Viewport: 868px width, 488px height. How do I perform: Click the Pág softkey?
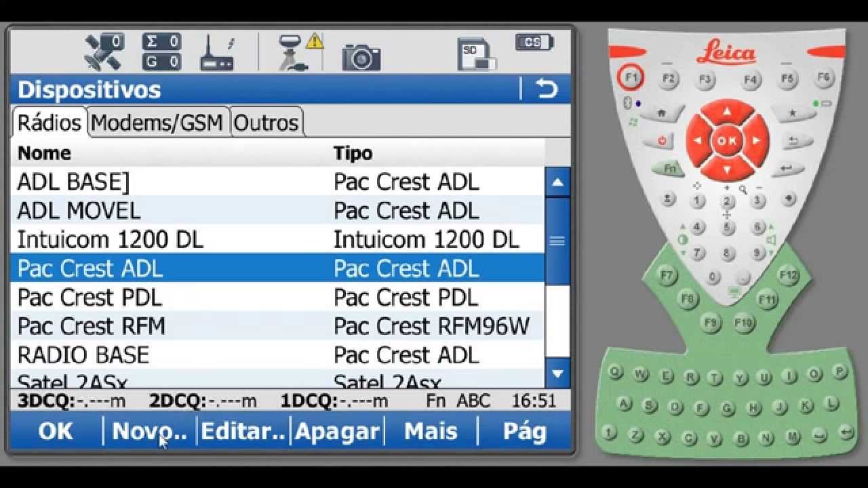coord(525,431)
